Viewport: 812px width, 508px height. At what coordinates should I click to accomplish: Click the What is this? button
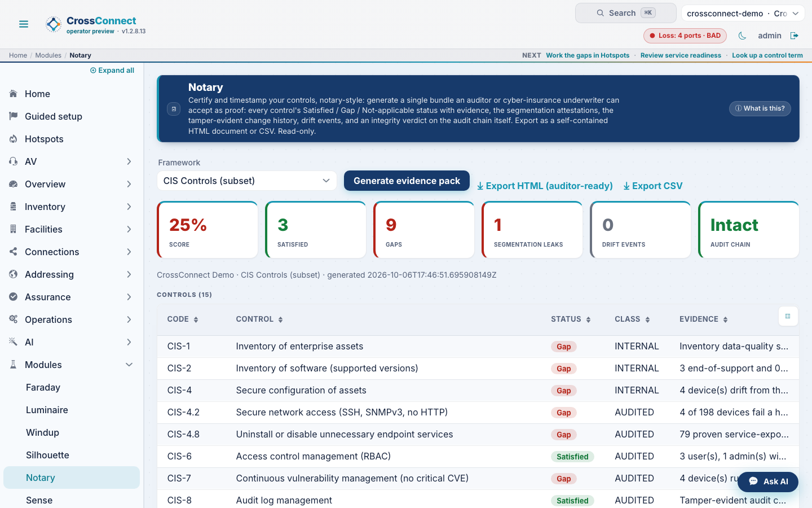click(x=760, y=108)
